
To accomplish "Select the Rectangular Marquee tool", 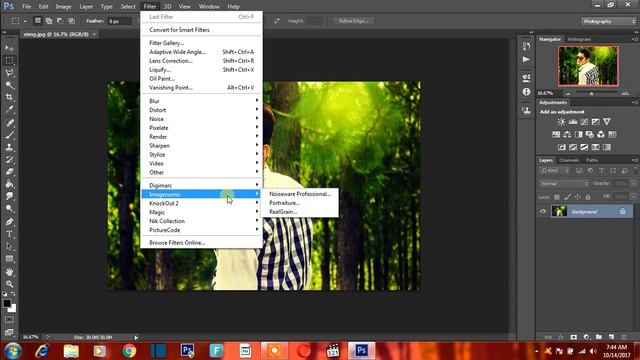I will [9, 60].
